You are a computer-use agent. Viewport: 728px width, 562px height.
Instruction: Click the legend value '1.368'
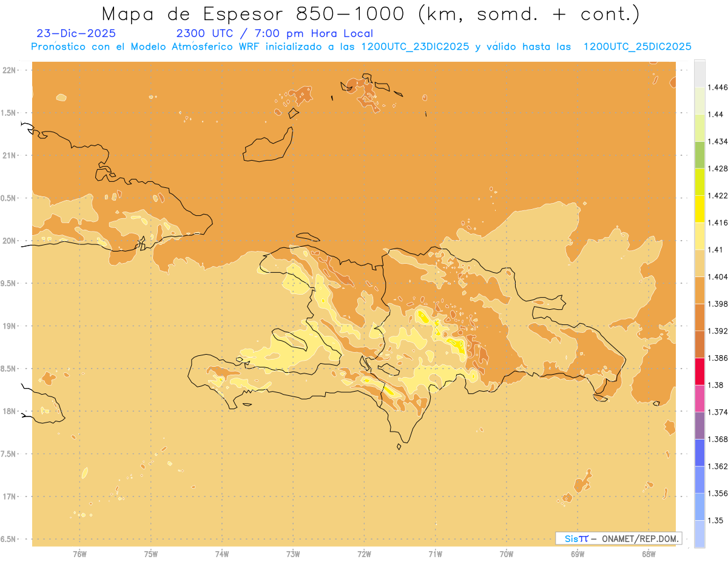pos(718,439)
